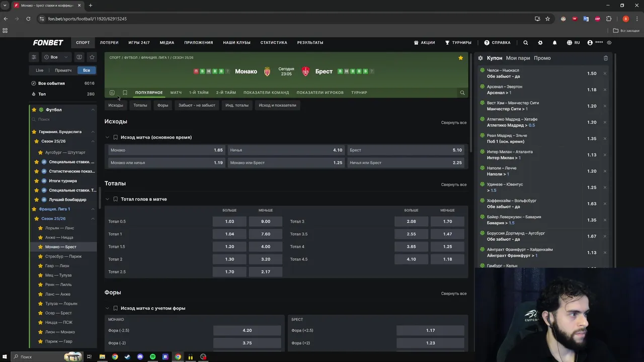Open Steam from the taskbar
Image resolution: width=644 pixels, height=362 pixels.
[x=127, y=357]
